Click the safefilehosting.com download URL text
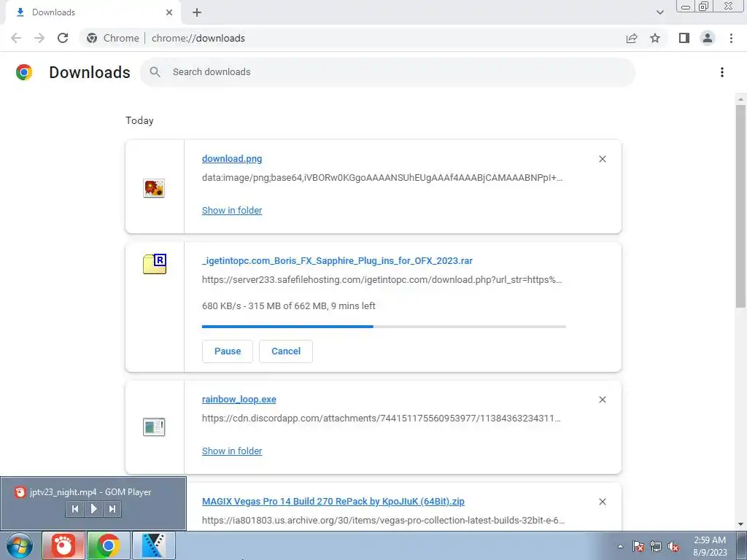 click(382, 279)
